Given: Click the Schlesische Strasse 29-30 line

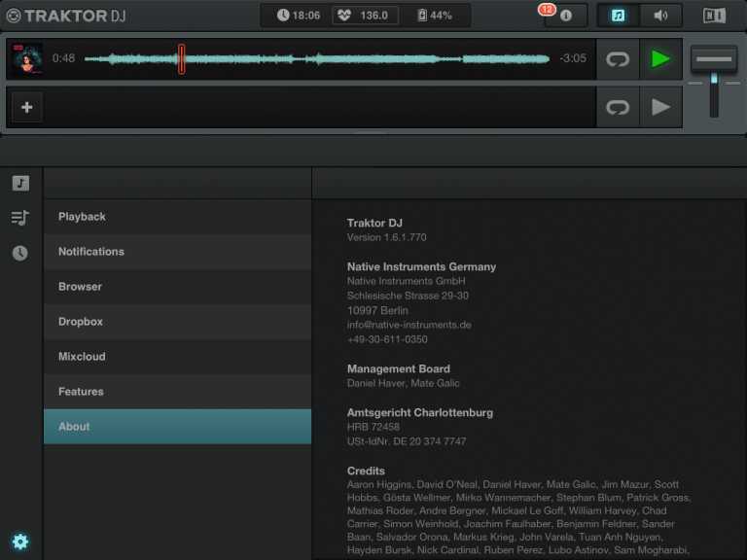Looking at the screenshot, I should (x=408, y=296).
